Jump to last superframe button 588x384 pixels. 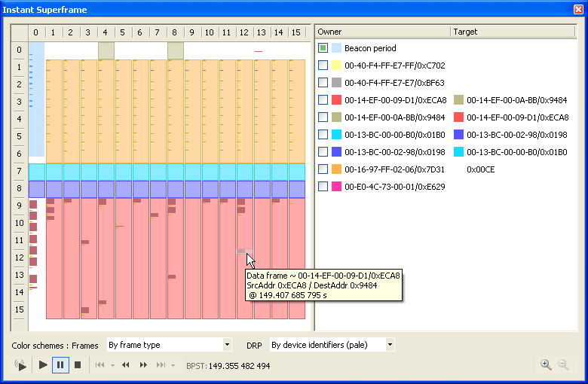(x=160, y=365)
